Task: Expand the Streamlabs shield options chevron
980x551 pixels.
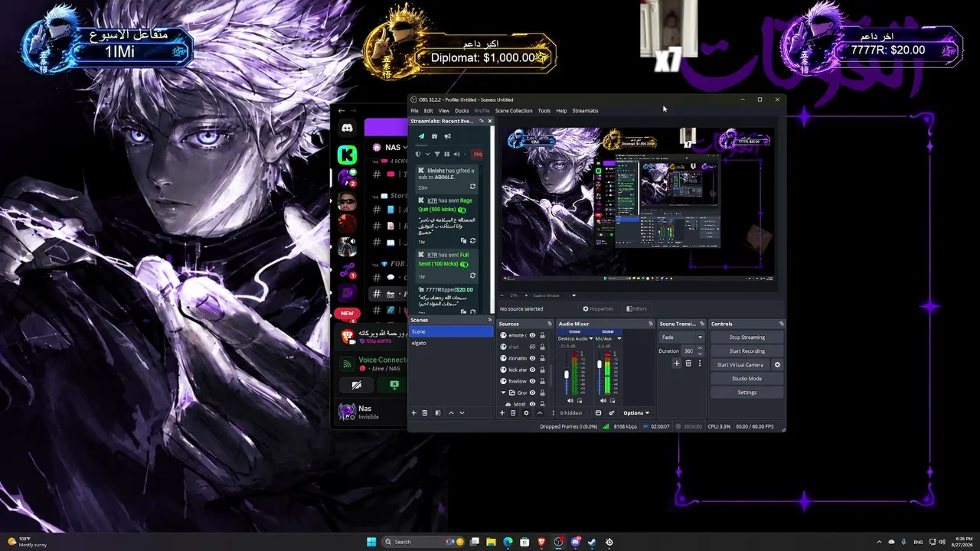Action: coord(427,154)
